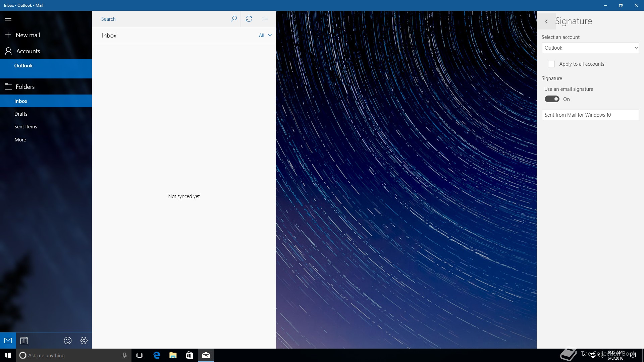The height and width of the screenshot is (362, 644).
Task: Go back from Signature panel
Action: point(546,21)
